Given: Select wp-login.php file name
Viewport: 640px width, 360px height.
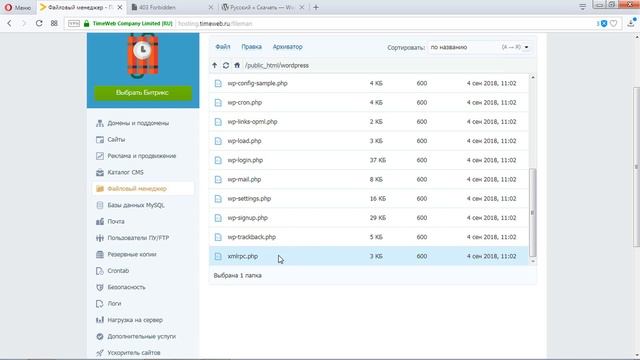Looking at the screenshot, I should pos(245,160).
